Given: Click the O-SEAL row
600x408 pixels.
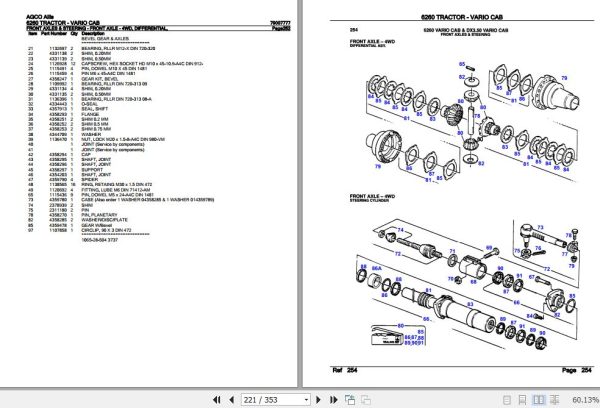Looking at the screenshot, I should coord(62,104).
